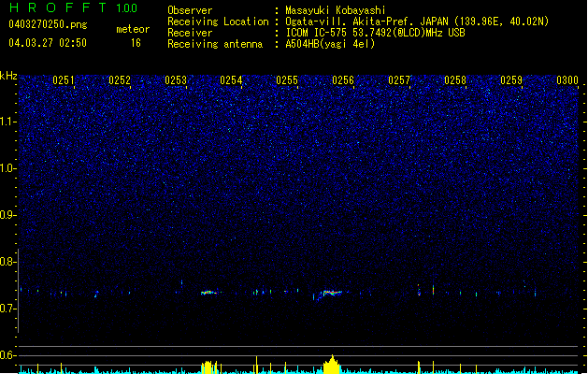588x374 pixels.
Task: Click the 1.0 frequency axis label
Action: click(x=7, y=168)
